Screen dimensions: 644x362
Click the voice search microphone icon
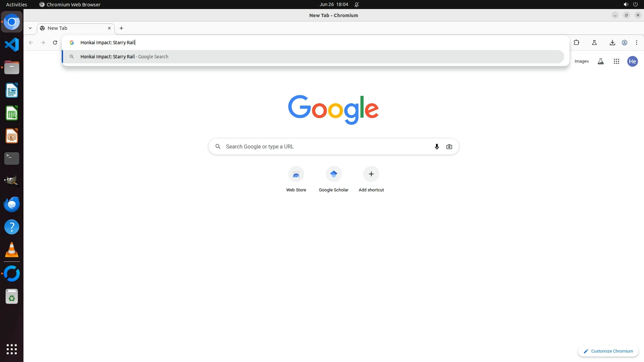tap(437, 146)
